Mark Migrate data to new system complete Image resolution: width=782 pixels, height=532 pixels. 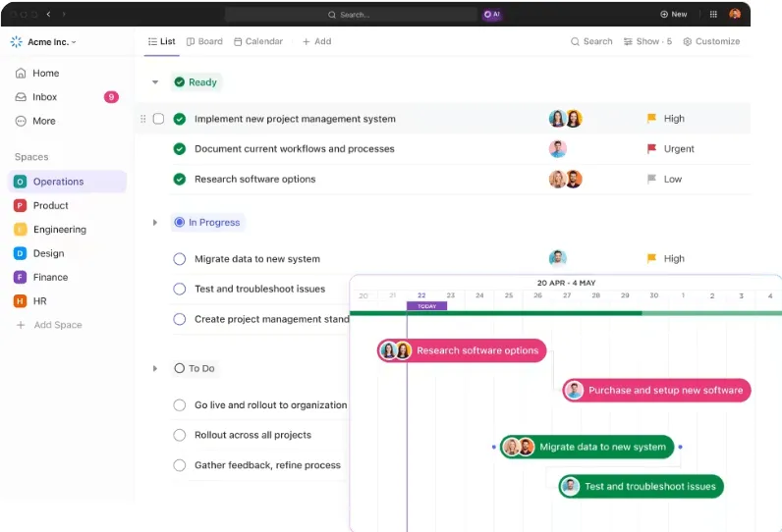[x=180, y=259]
